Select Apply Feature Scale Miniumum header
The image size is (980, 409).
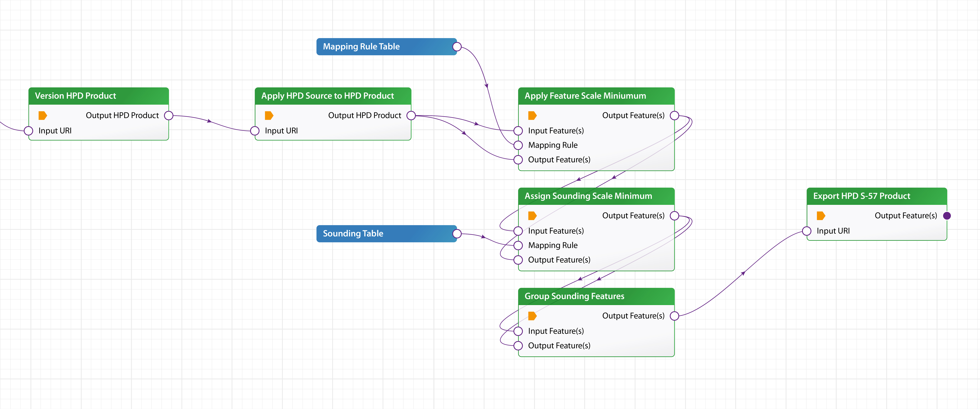point(596,96)
